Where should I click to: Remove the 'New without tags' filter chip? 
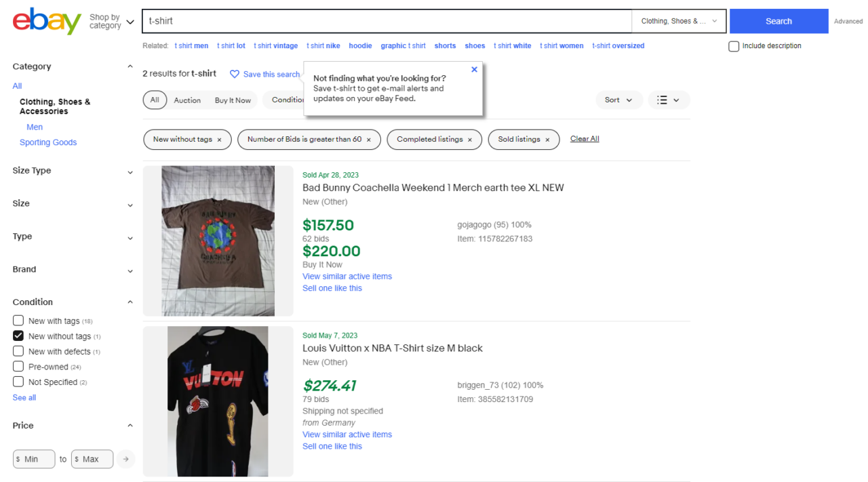coord(219,139)
